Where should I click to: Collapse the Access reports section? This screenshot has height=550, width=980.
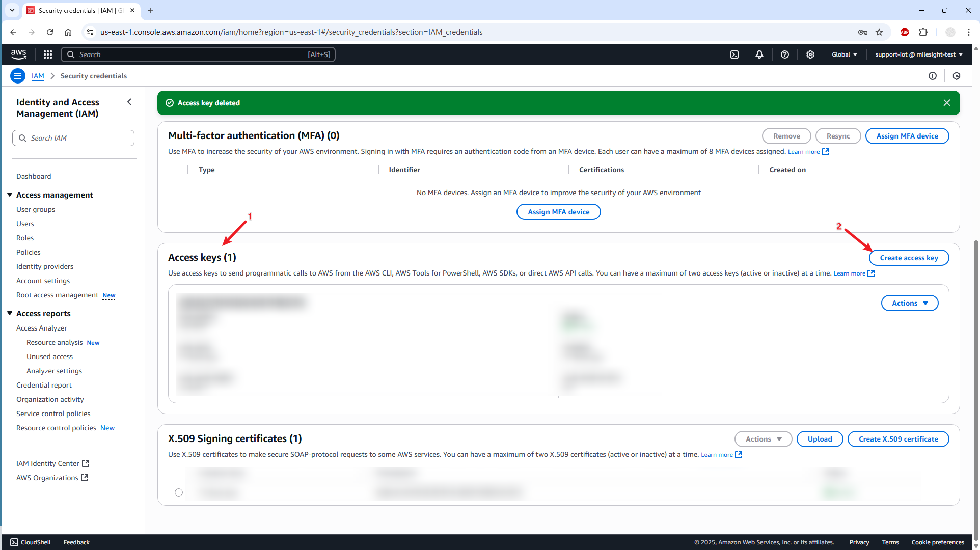pyautogui.click(x=10, y=313)
